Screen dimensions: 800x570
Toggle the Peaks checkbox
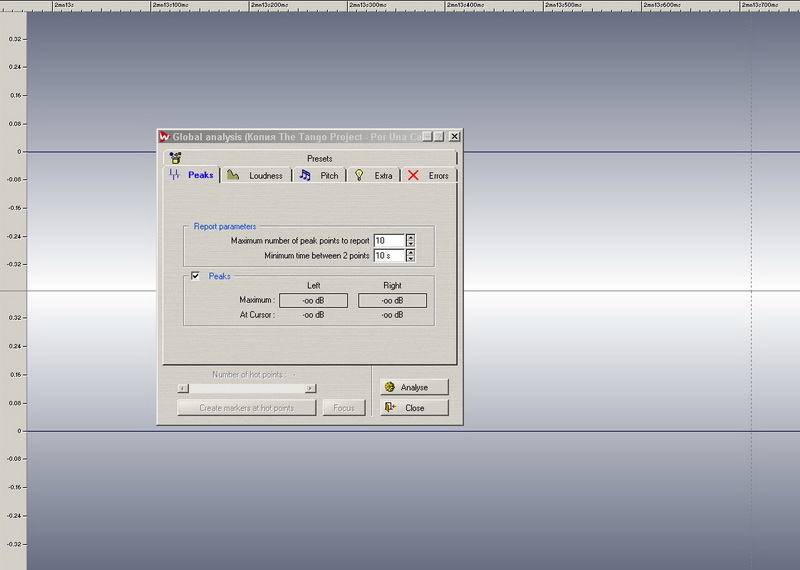point(195,276)
